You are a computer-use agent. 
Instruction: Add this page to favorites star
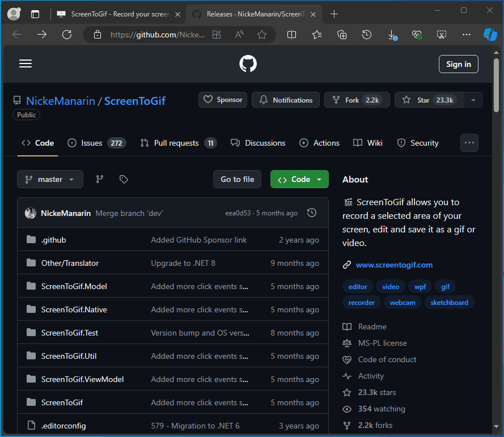[262, 35]
